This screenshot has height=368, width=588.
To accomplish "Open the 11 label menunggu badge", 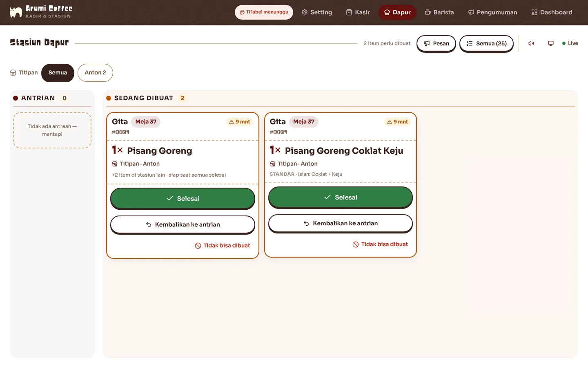I will click(x=264, y=12).
